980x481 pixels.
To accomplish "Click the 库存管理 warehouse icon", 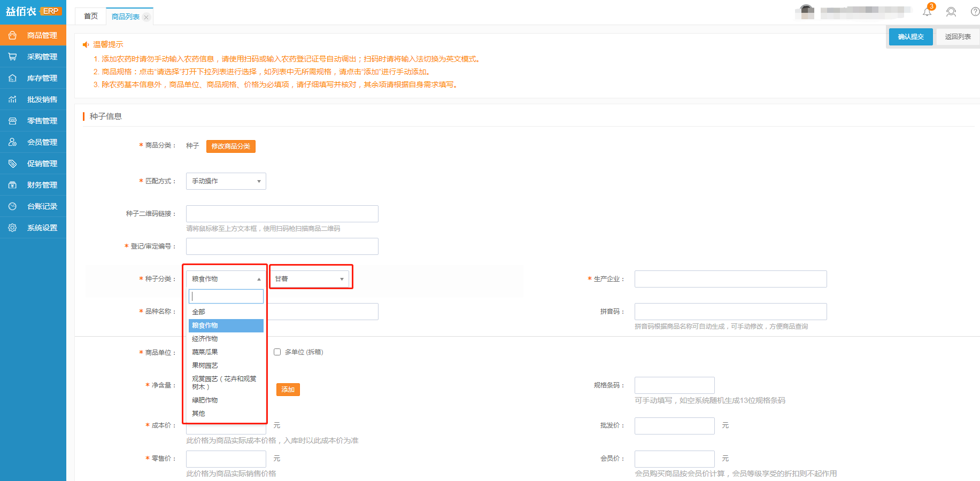I will coord(12,78).
